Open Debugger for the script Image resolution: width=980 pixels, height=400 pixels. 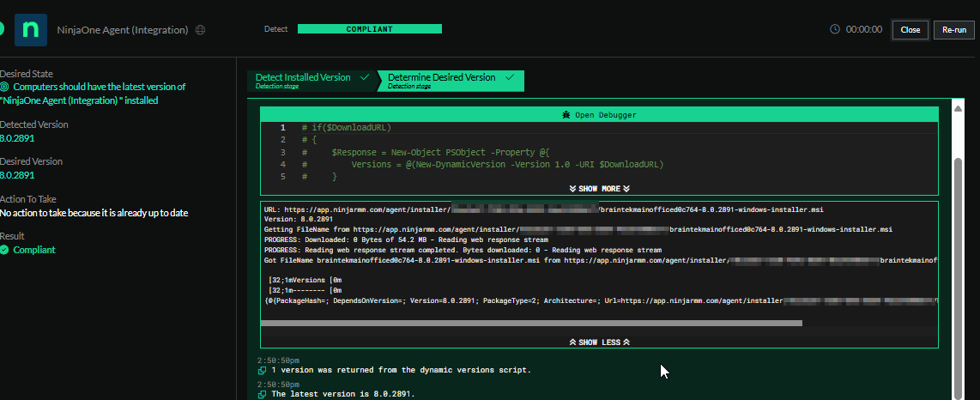[x=599, y=115]
